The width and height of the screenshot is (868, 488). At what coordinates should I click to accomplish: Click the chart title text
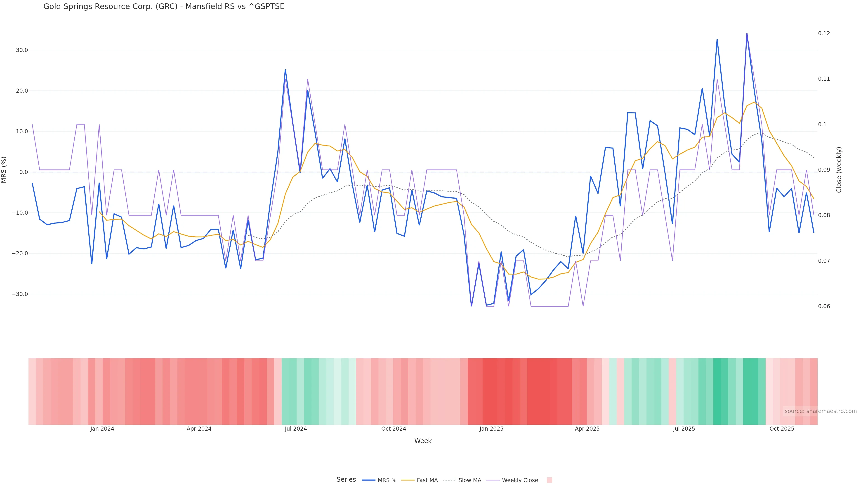[x=164, y=6]
